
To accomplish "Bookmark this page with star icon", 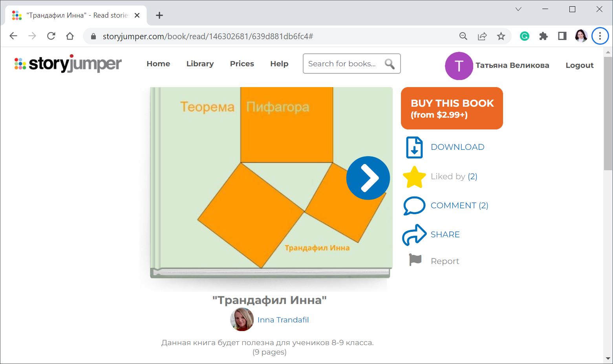I will [x=501, y=36].
